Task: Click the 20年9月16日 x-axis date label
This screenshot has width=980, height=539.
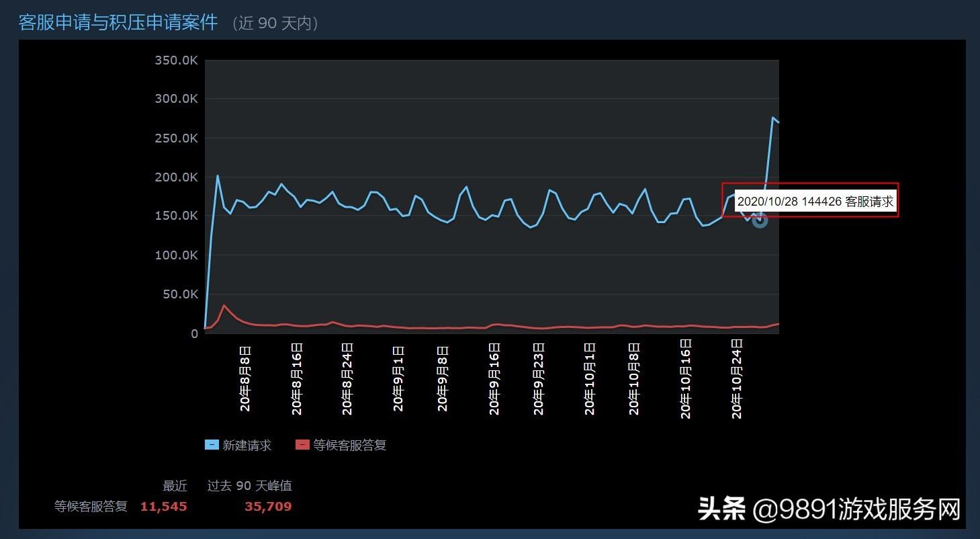Action: 494,379
